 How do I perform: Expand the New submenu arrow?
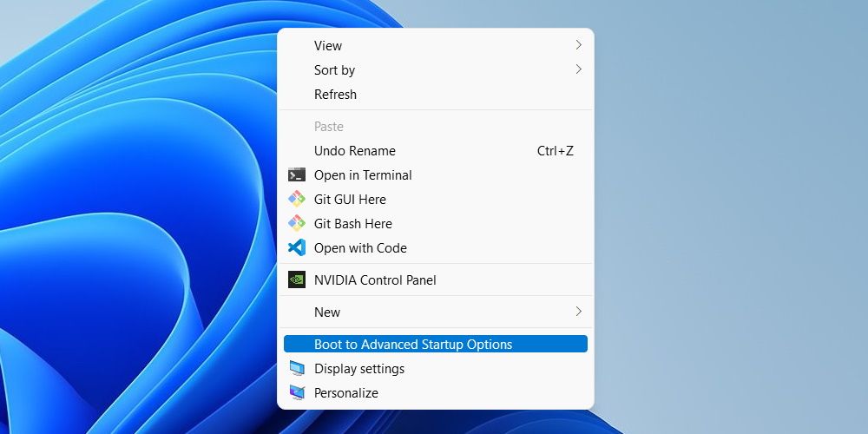(x=578, y=311)
